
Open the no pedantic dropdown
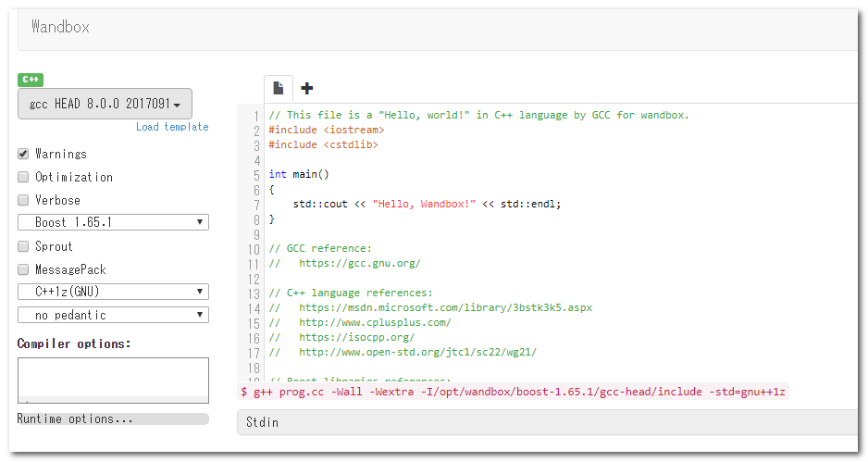coord(113,315)
